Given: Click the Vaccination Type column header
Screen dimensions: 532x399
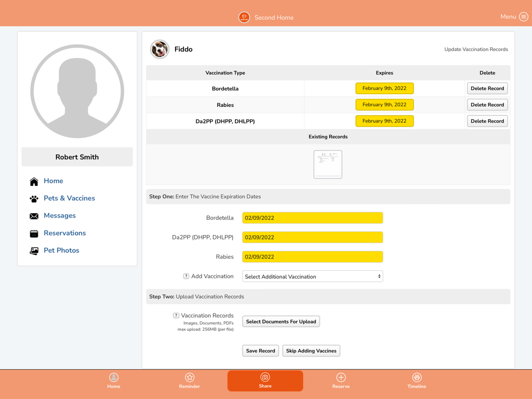Looking at the screenshot, I should tap(225, 72).
